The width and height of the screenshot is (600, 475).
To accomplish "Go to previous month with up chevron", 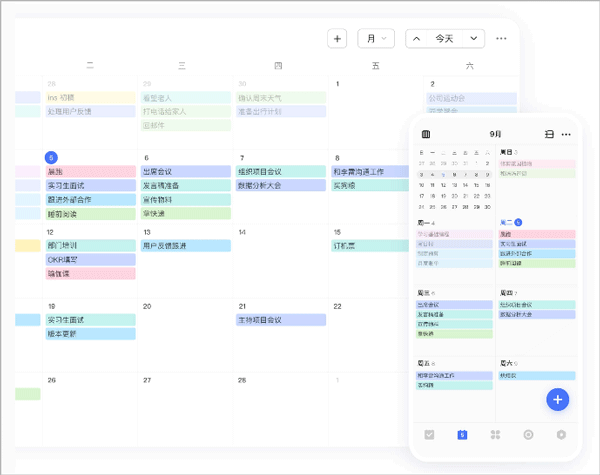I will coord(416,39).
